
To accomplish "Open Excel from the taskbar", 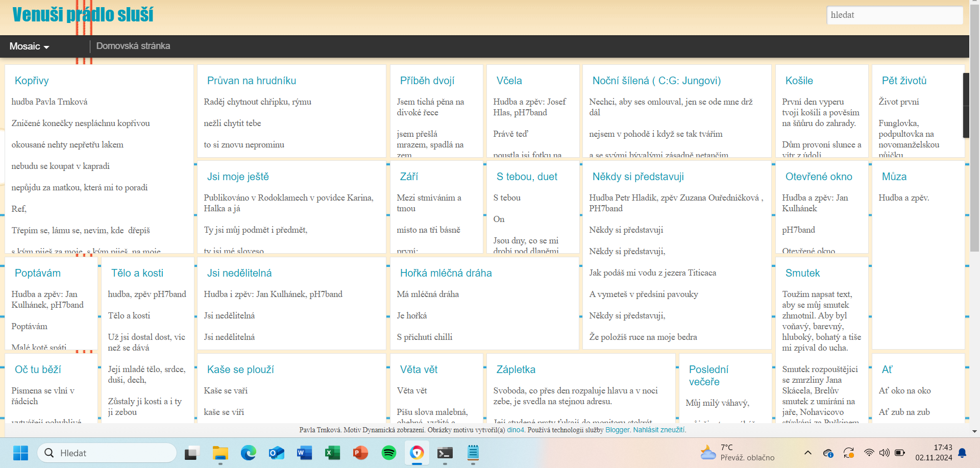I will 333,453.
